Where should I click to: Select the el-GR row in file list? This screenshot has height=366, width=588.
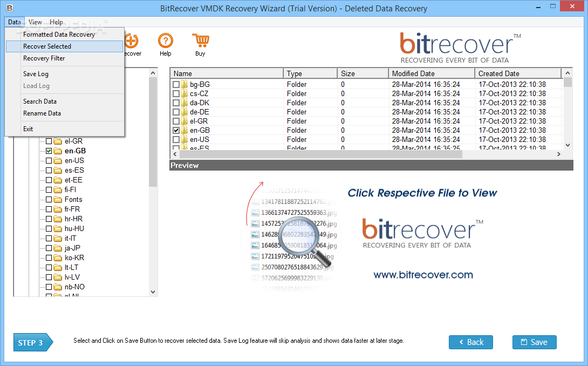[367, 121]
